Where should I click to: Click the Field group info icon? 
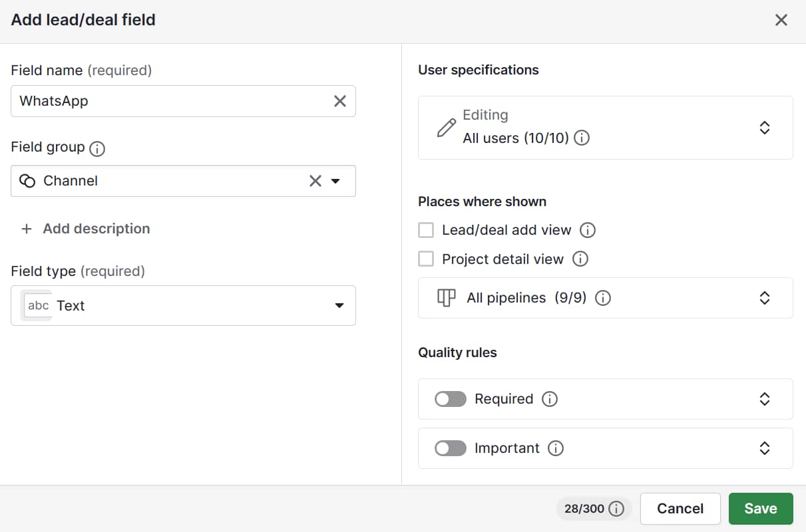coord(97,148)
